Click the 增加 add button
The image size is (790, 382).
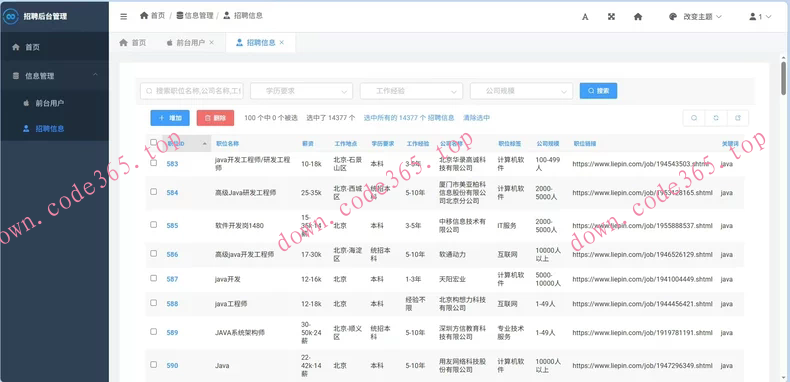tap(170, 118)
